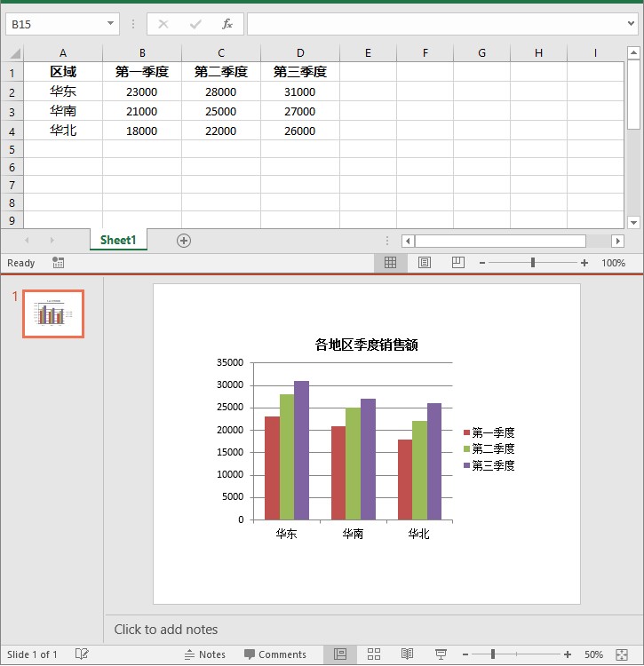Click Excel vertical scrollbar down arrow
644x666 pixels.
[633, 222]
